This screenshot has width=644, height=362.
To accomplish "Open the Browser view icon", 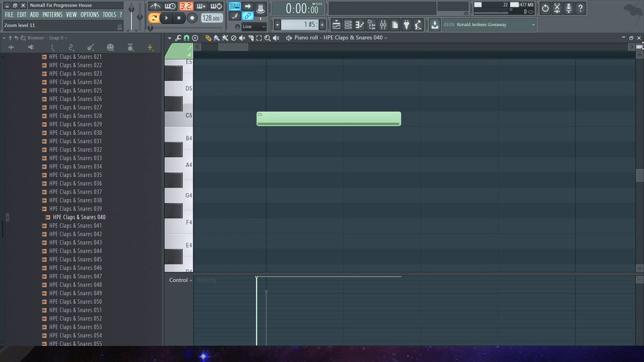I will [371, 25].
